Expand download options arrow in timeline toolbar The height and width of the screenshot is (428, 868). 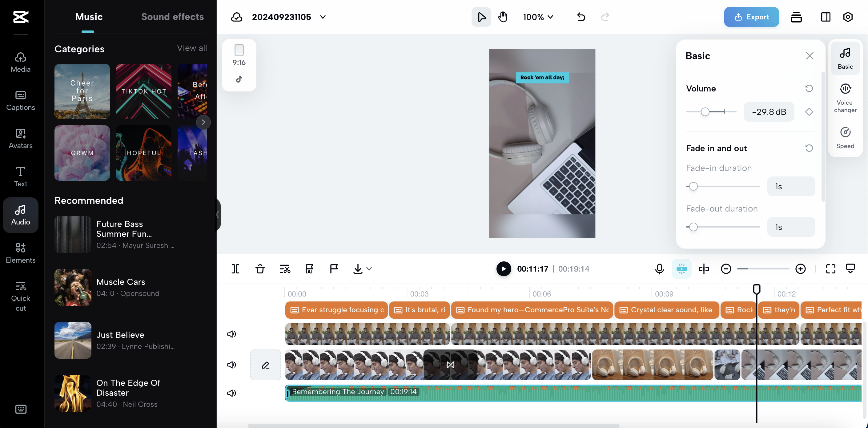(x=369, y=269)
